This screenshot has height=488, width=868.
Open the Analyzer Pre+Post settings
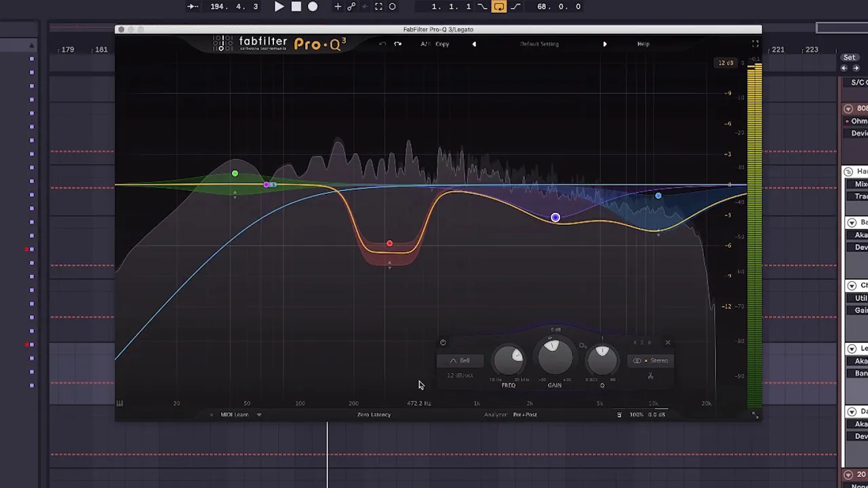pyautogui.click(x=525, y=415)
